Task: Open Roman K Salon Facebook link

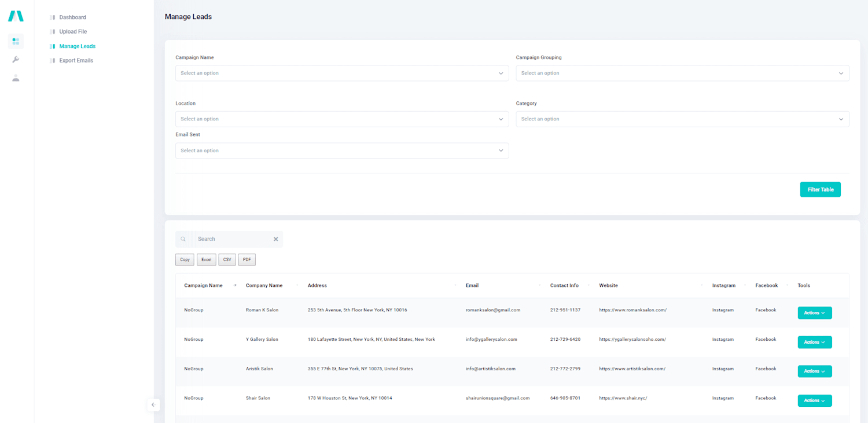Action: [766, 310]
